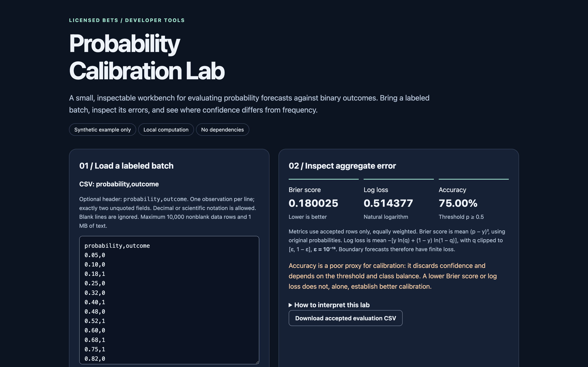588x367 pixels.
Task: Click the 02 / Inspect aggregate error heading
Action: click(342, 166)
